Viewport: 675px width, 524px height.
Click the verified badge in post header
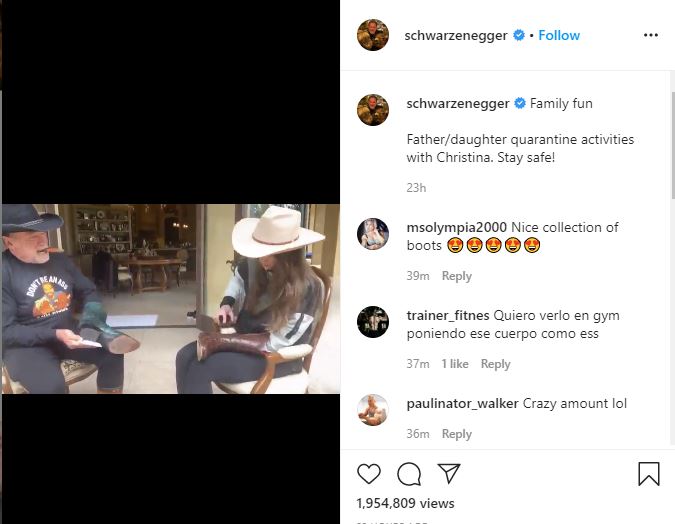tap(519, 35)
